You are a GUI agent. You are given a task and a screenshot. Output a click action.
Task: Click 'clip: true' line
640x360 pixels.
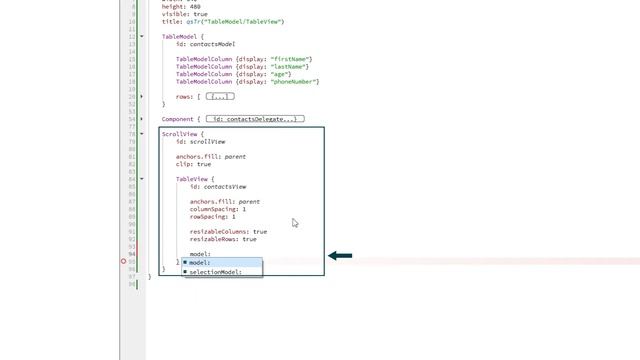193,164
